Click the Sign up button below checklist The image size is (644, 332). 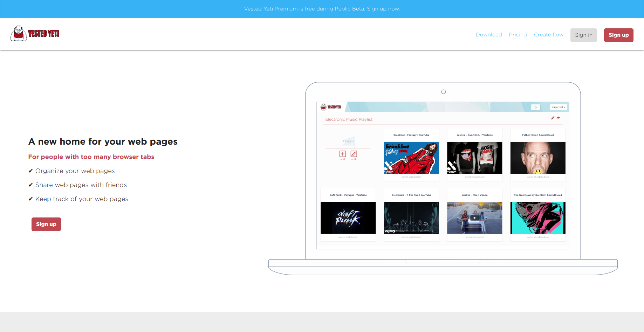tap(46, 224)
